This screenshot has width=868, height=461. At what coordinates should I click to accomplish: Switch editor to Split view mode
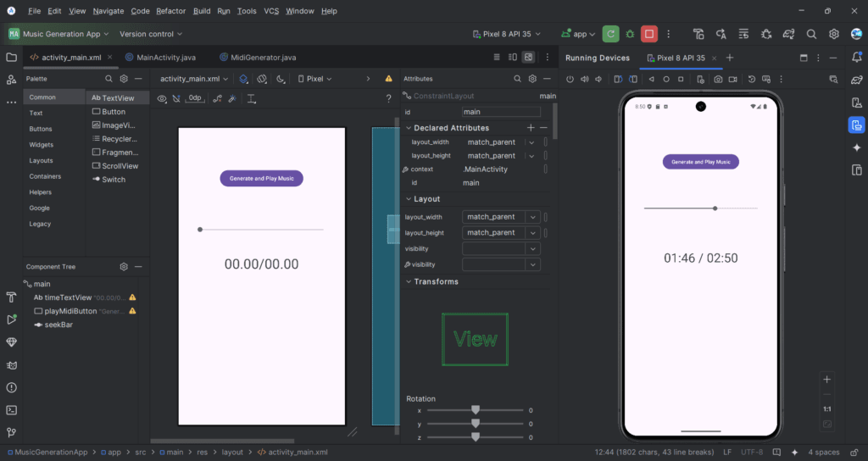point(513,57)
